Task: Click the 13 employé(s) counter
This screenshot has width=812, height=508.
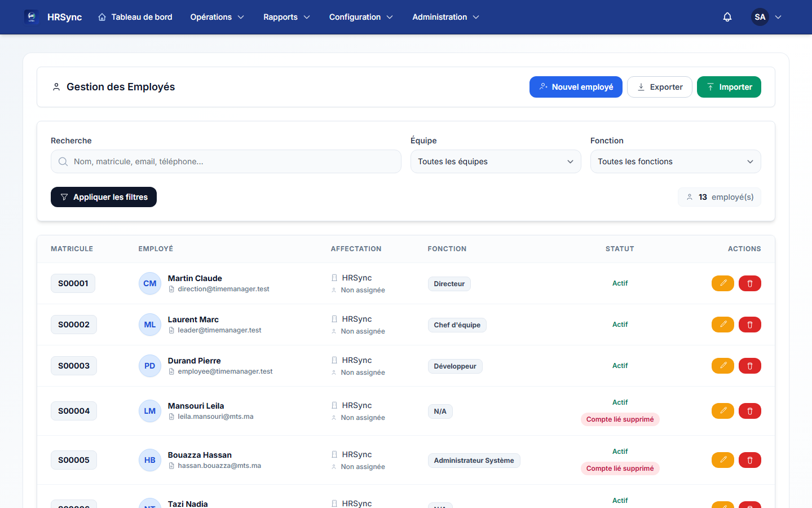Action: (720, 197)
